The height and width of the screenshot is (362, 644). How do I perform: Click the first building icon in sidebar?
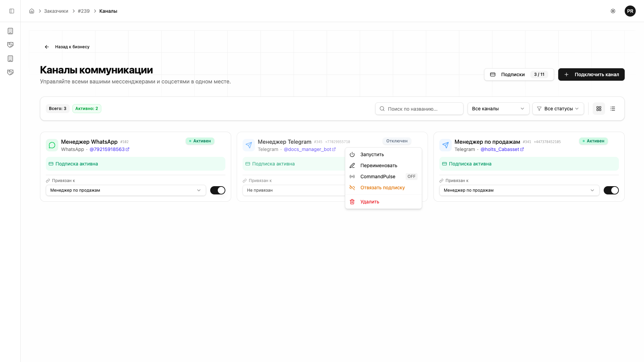(10, 31)
